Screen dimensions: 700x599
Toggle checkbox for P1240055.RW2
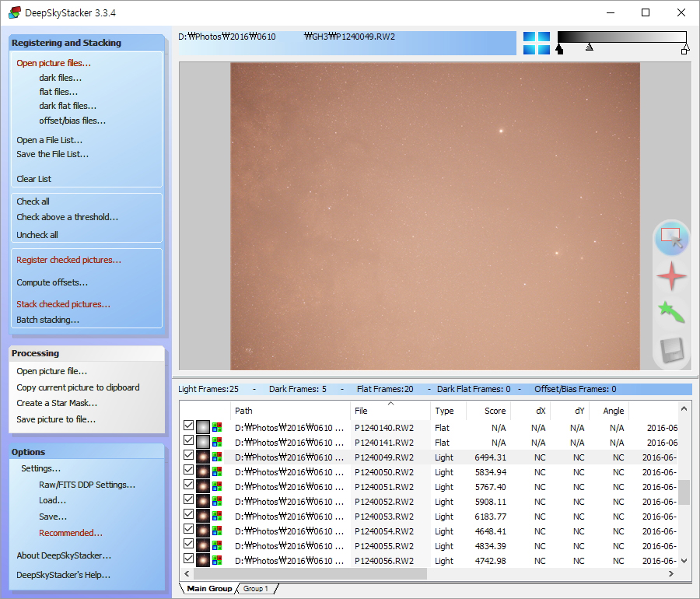click(188, 544)
